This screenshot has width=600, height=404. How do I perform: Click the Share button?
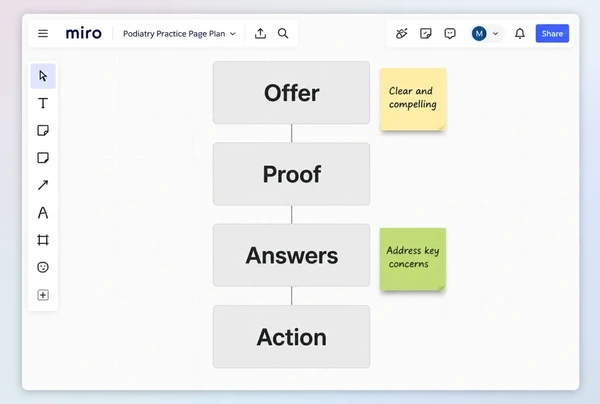(x=552, y=34)
